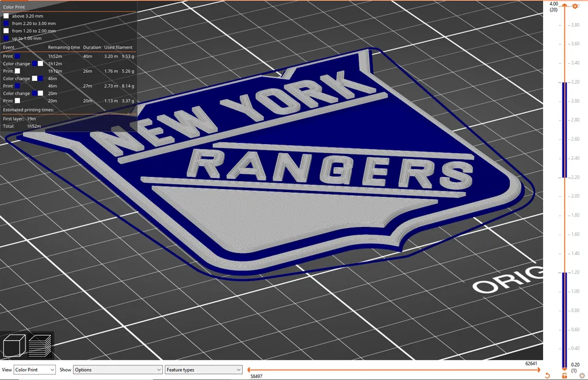588x380 pixels.
Task: Open the Feature types dropdown
Action: [204, 370]
